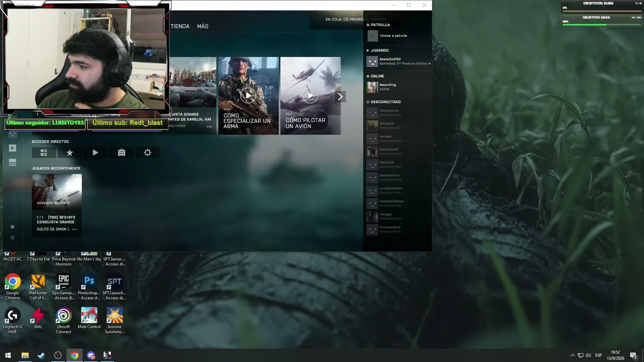The image size is (644, 362).
Task: Select offline friend RomaGoldClass
Action: (397, 203)
